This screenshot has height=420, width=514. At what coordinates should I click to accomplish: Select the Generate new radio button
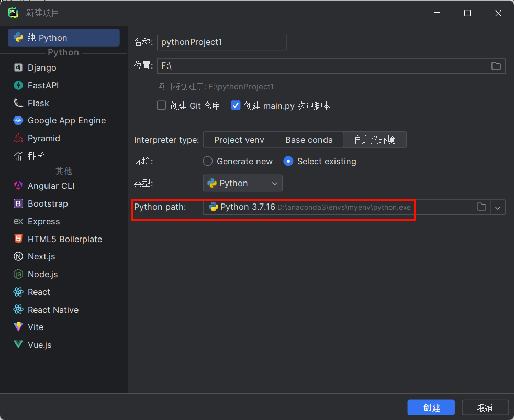pyautogui.click(x=207, y=161)
